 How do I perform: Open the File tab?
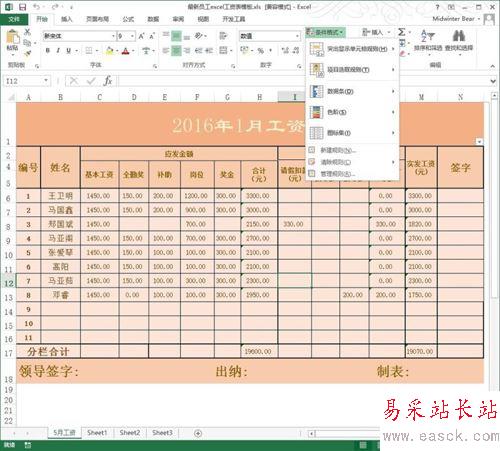tap(14, 19)
